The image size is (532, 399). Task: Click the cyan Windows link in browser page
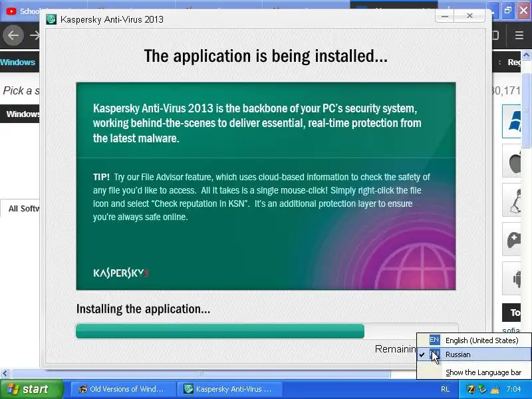coord(18,62)
